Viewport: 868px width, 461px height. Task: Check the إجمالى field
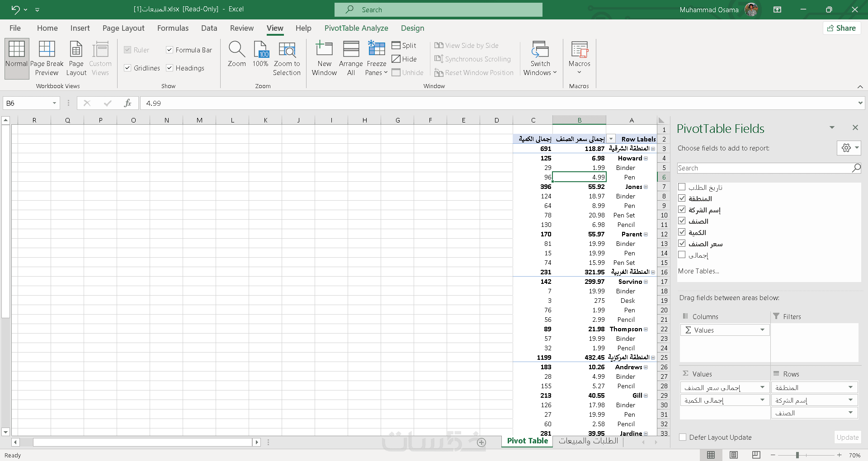click(x=682, y=254)
